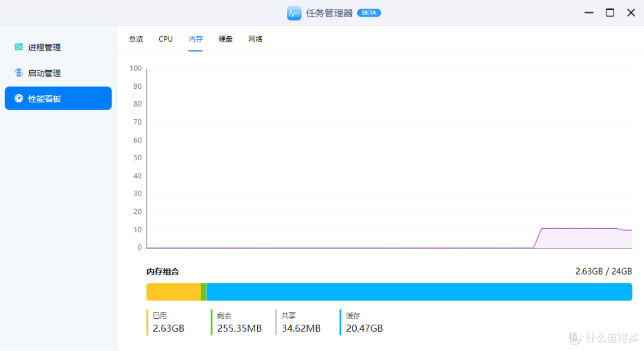The height and width of the screenshot is (351, 644).
Task: Click the yellow used-memory bar segment
Action: coord(174,292)
